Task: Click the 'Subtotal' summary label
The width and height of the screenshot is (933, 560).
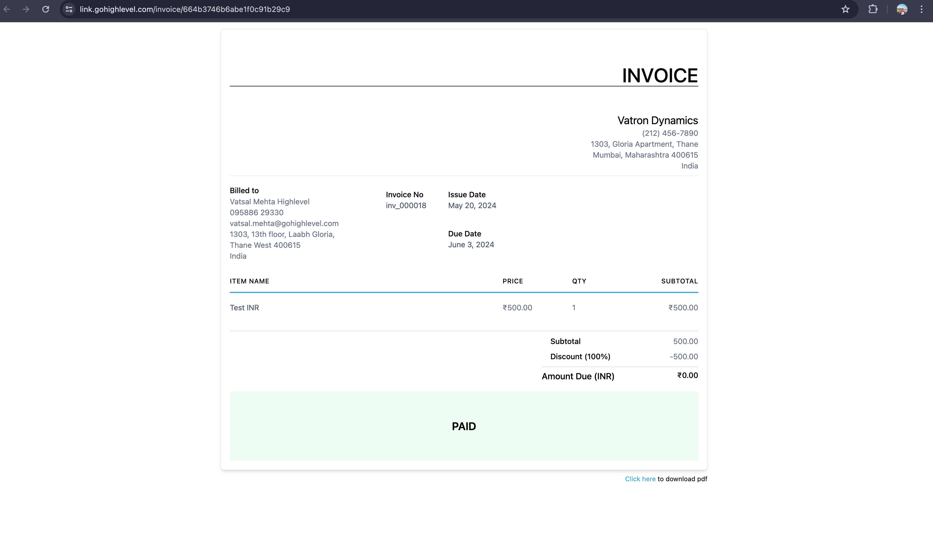Action: (565, 342)
